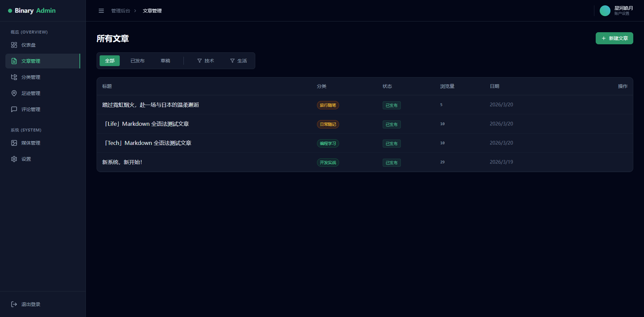Click the username 星河皓月
This screenshot has width=644, height=317.
pos(624,8)
